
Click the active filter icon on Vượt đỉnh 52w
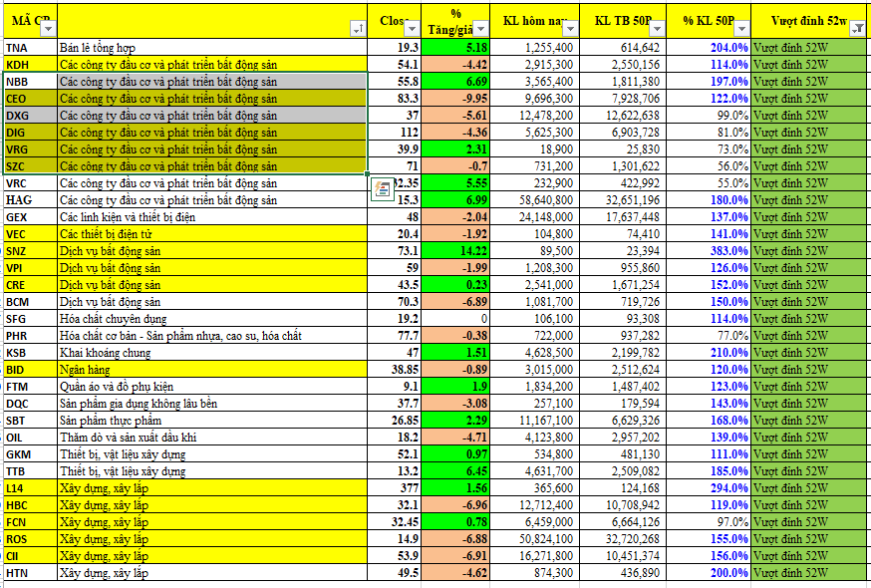click(x=857, y=29)
